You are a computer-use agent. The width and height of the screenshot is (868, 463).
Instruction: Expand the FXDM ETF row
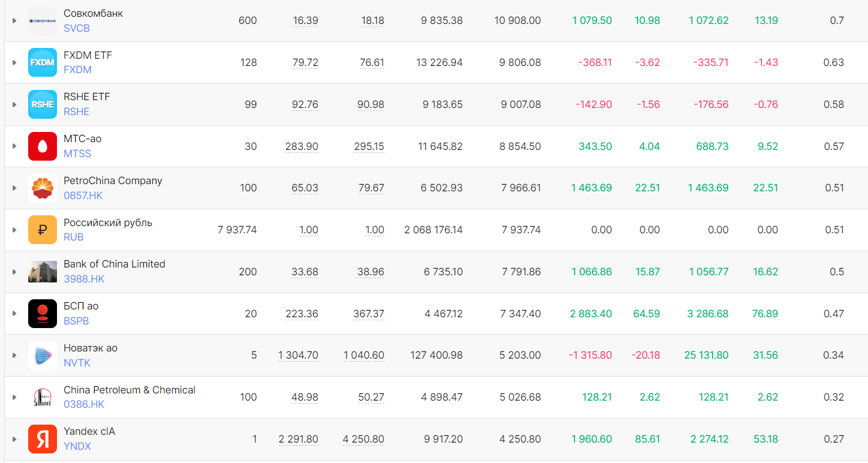click(x=14, y=62)
